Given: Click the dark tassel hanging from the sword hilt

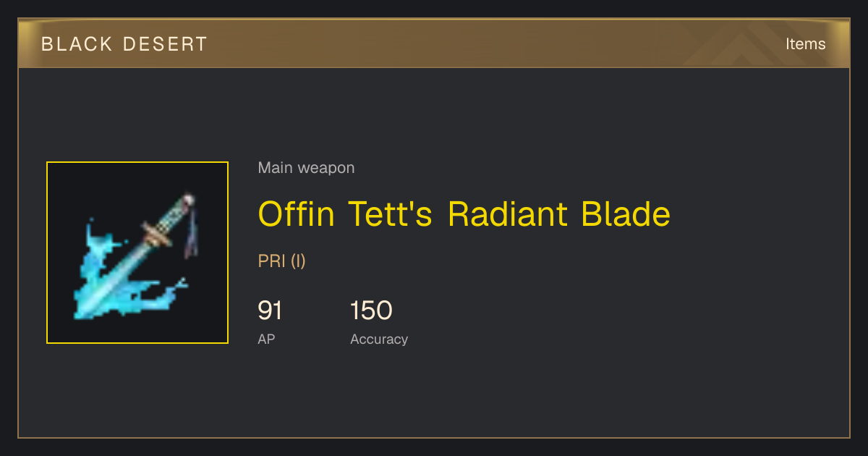Looking at the screenshot, I should [x=192, y=233].
